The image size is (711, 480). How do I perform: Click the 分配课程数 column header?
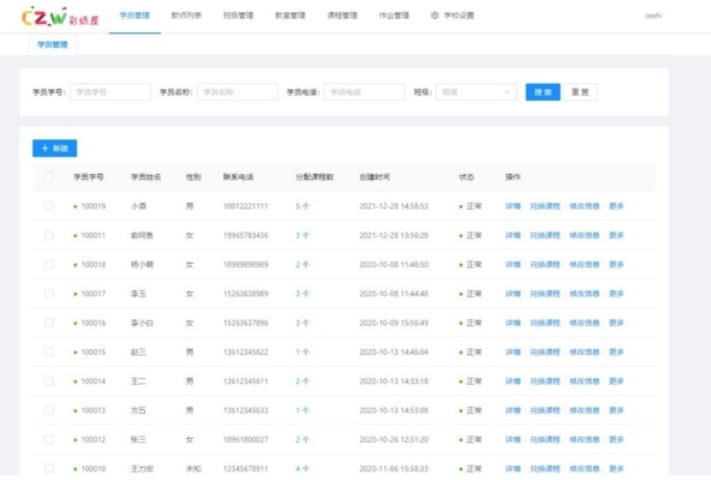point(315,177)
